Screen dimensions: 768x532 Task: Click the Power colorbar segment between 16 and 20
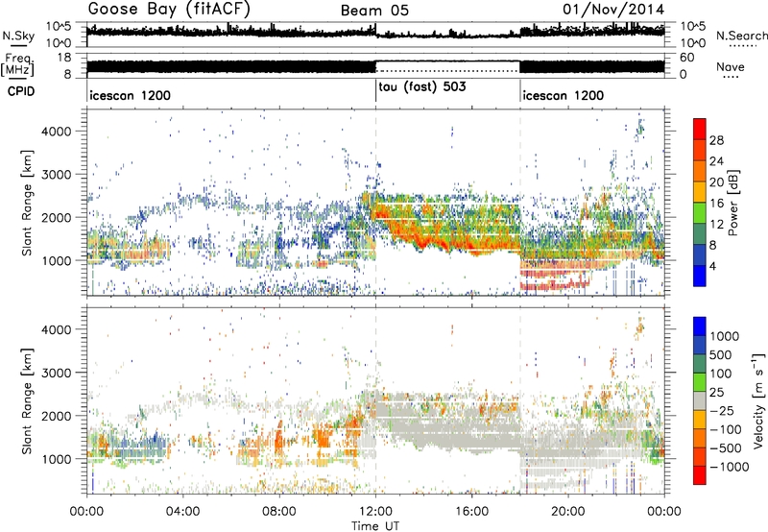[x=700, y=192]
